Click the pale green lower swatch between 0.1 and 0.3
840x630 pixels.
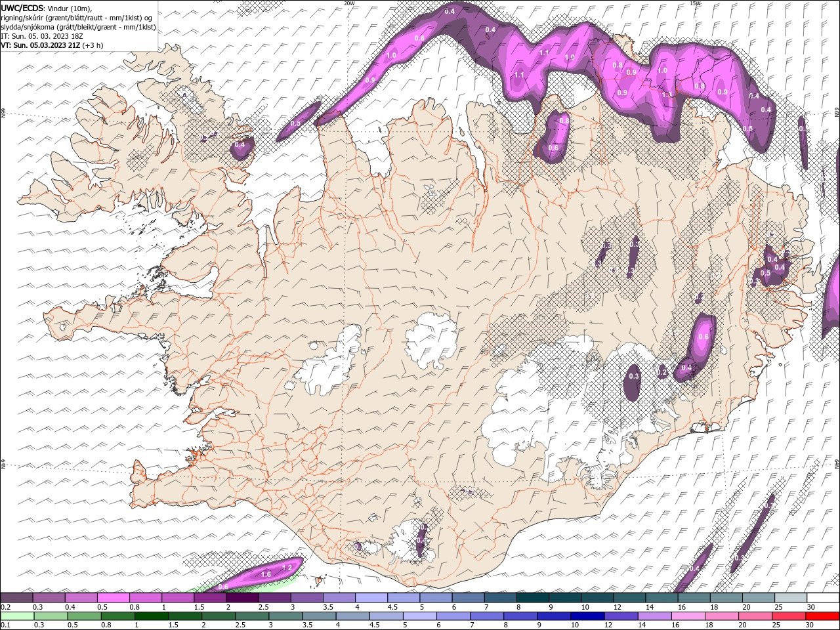coord(17,616)
